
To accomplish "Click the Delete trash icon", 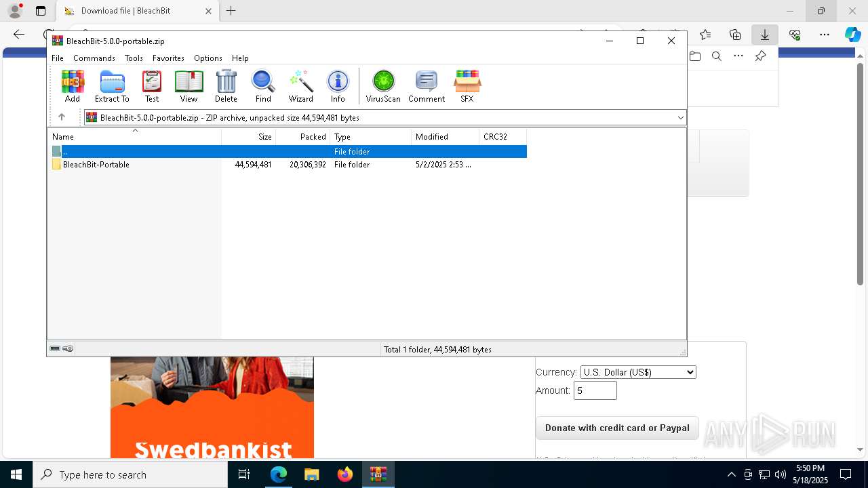I will (x=226, y=86).
